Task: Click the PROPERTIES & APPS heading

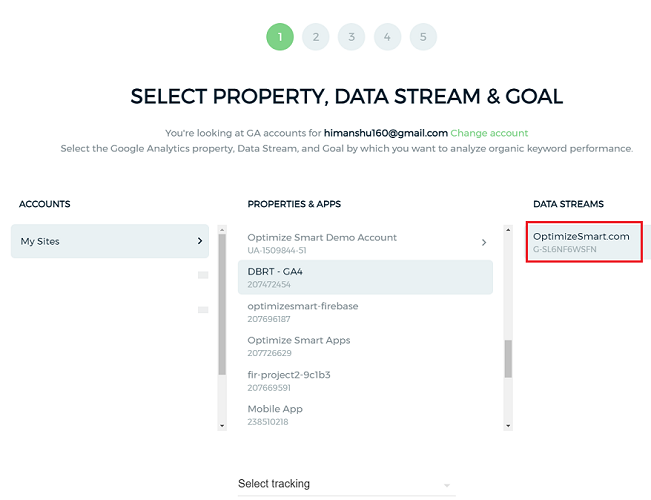Action: (294, 204)
